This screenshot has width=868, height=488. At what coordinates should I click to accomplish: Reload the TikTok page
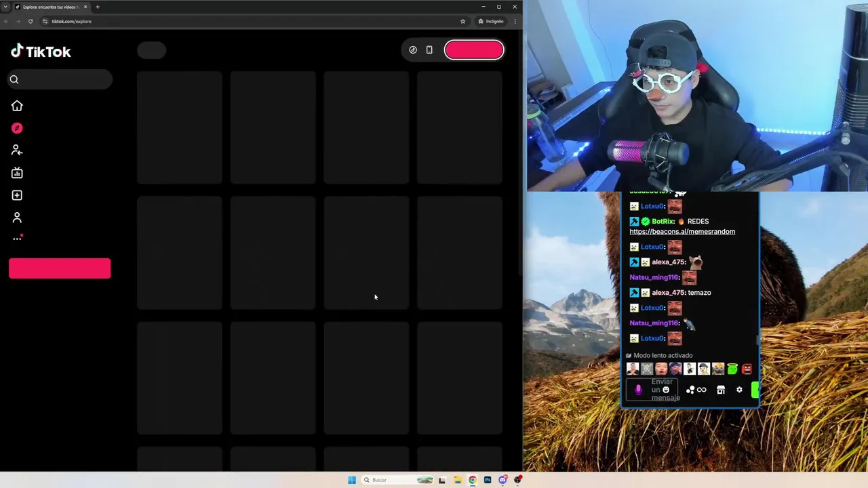pyautogui.click(x=31, y=21)
